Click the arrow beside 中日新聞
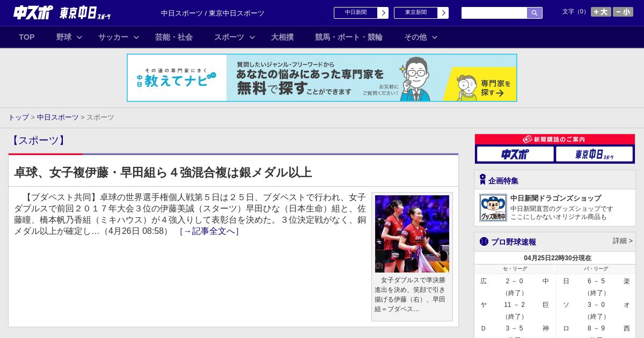644x338 pixels. (383, 13)
